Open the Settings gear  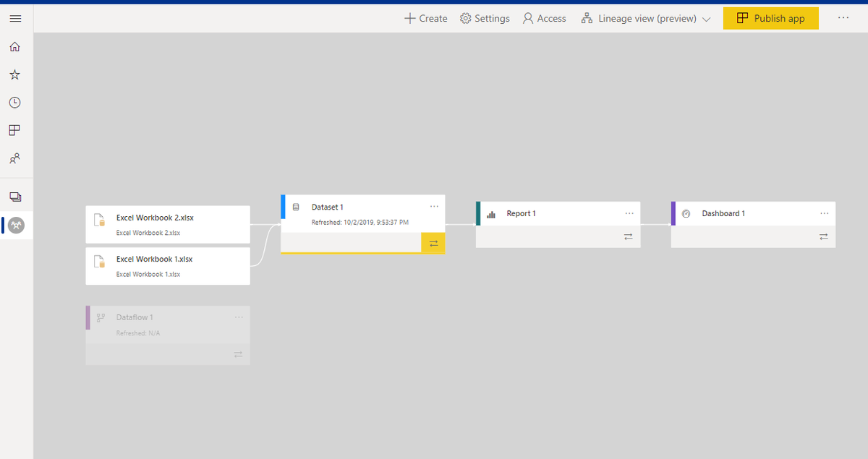(x=485, y=18)
